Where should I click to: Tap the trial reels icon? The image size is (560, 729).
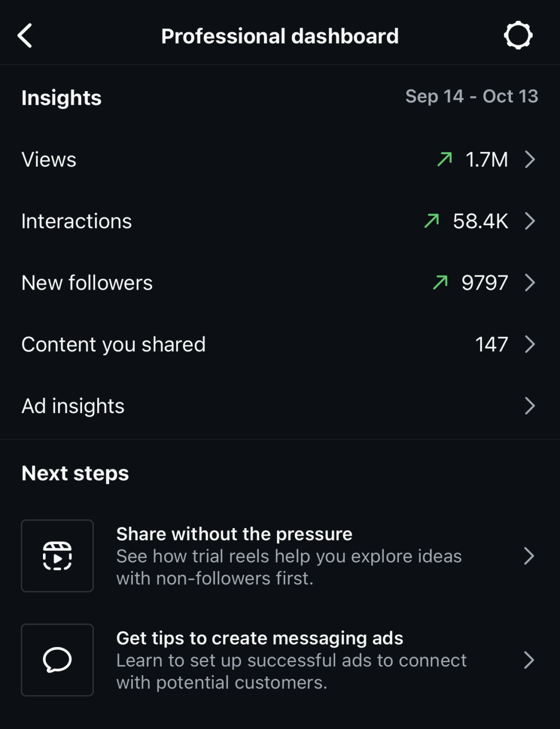57,556
